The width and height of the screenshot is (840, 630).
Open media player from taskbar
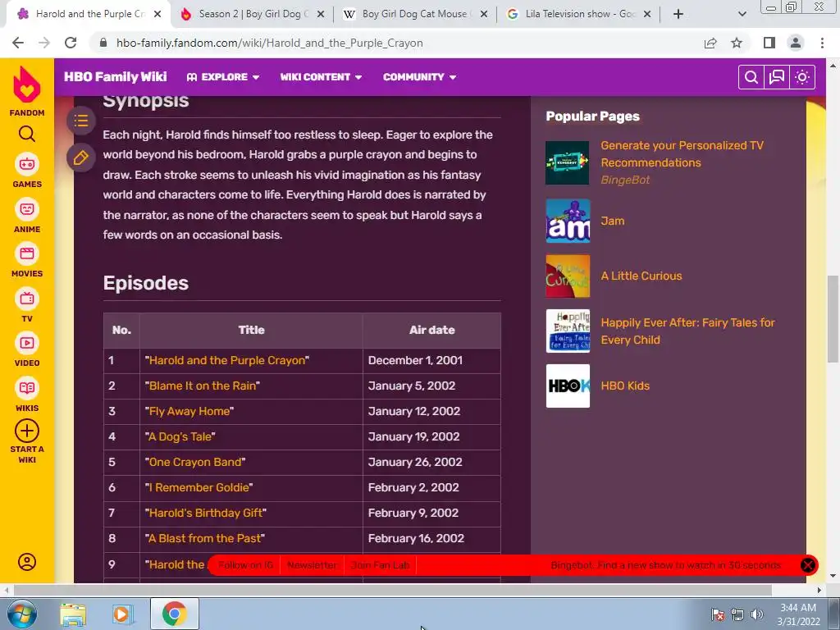pos(121,614)
